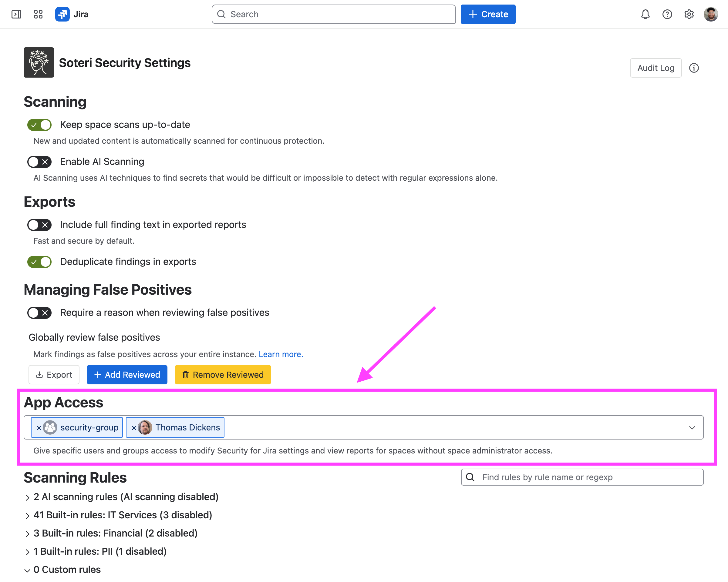Image resolution: width=728 pixels, height=582 pixels.
Task: Turn on full finding text in exports
Action: click(39, 225)
